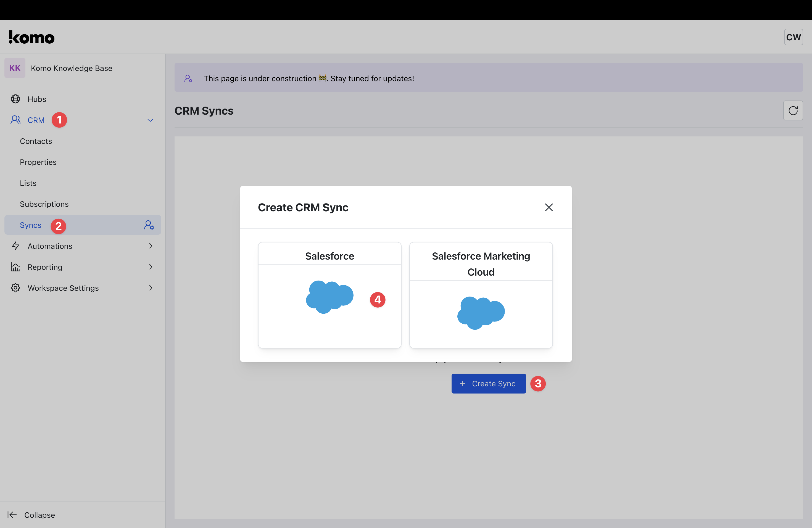Go to Subscriptions in the sidebar
The image size is (812, 528).
coord(44,204)
